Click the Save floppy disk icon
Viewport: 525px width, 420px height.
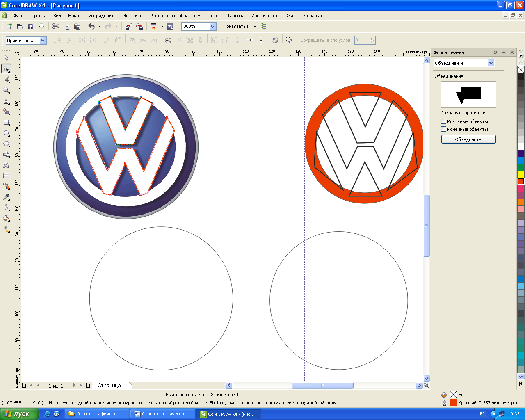[x=30, y=26]
